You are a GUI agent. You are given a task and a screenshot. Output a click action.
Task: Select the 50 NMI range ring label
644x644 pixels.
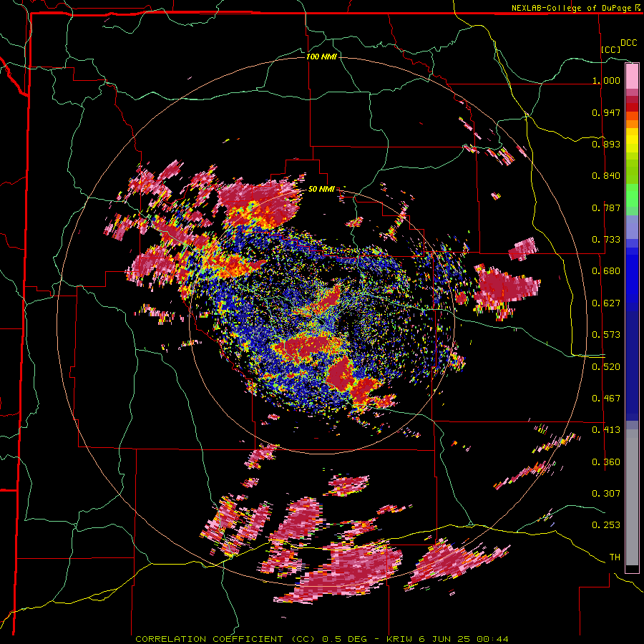point(321,190)
